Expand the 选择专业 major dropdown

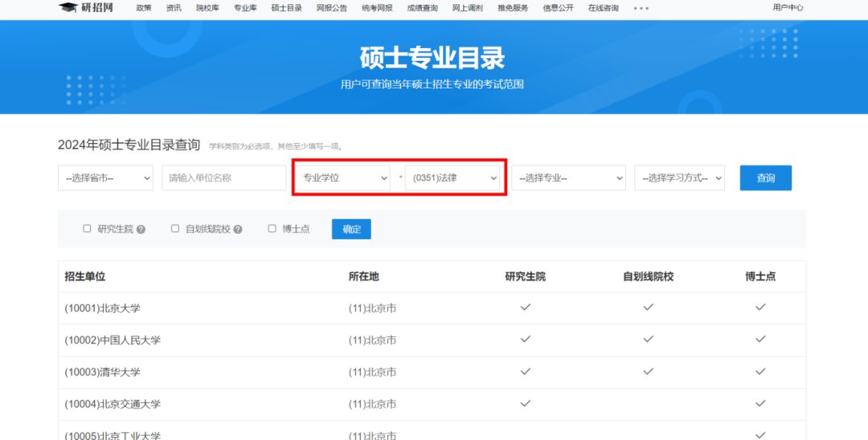click(569, 178)
